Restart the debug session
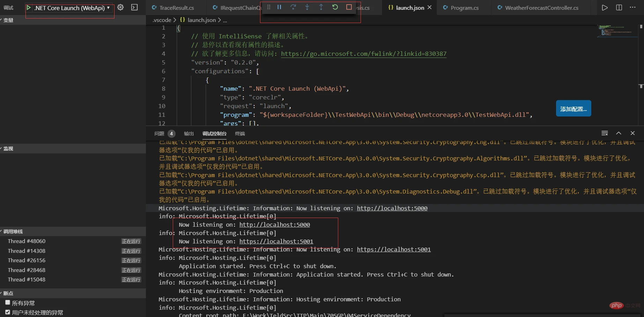Image resolution: width=644 pixels, height=317 pixels. 335,7
